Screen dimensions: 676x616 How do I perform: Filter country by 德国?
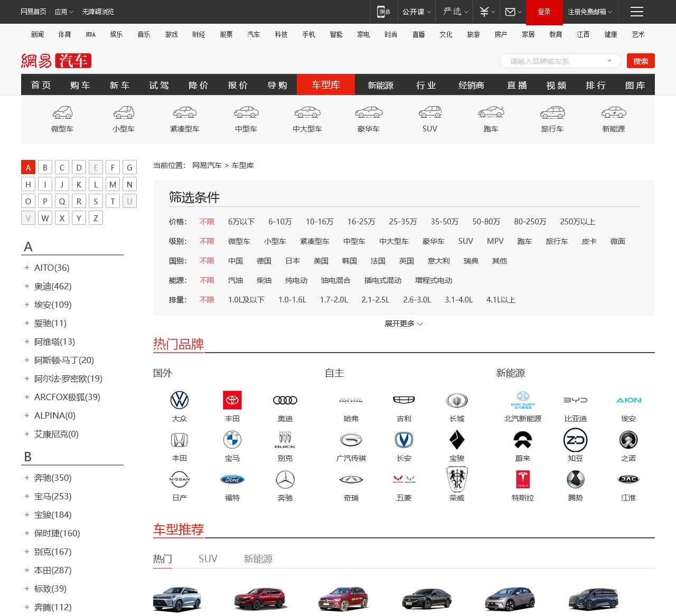click(264, 261)
